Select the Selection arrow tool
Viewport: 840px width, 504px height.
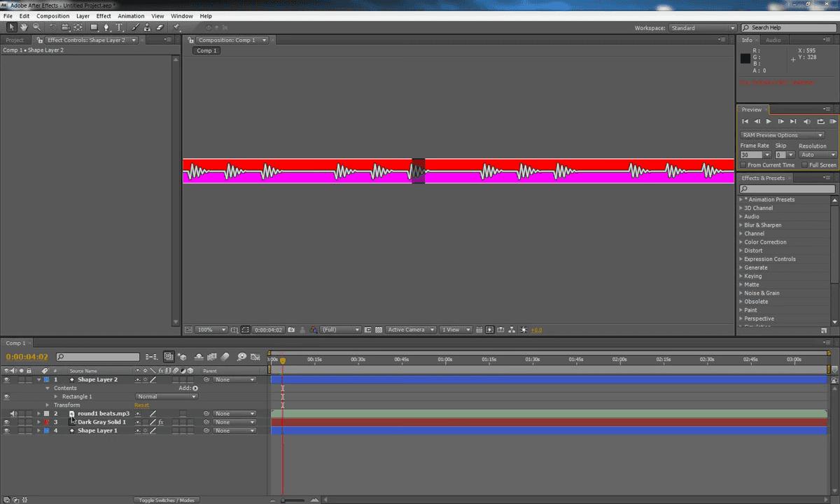[x=12, y=27]
